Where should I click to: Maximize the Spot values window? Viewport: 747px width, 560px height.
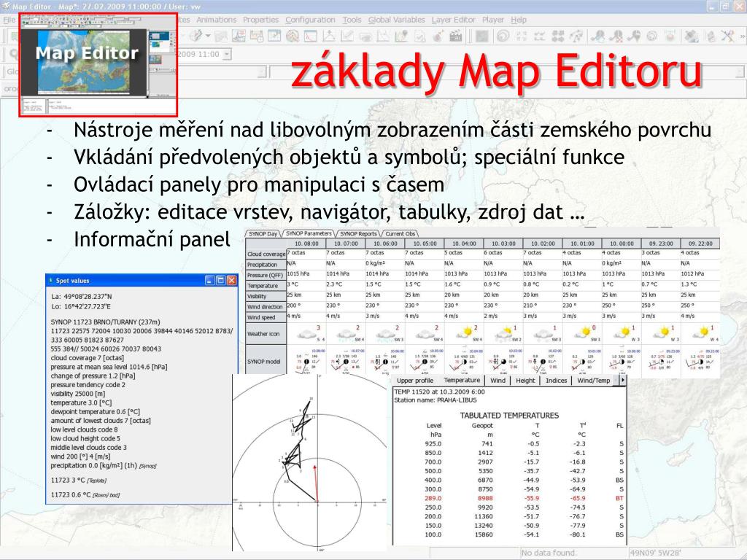(220, 281)
